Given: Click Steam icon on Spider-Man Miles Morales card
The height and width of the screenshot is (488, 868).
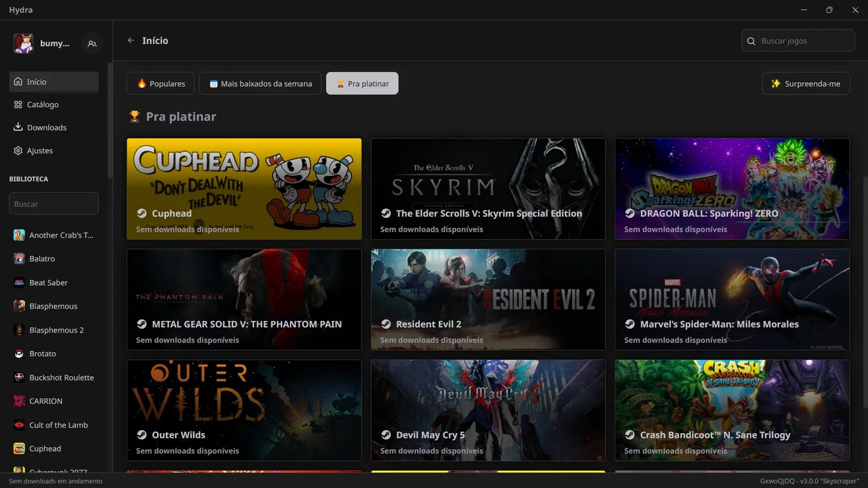Looking at the screenshot, I should pos(629,324).
